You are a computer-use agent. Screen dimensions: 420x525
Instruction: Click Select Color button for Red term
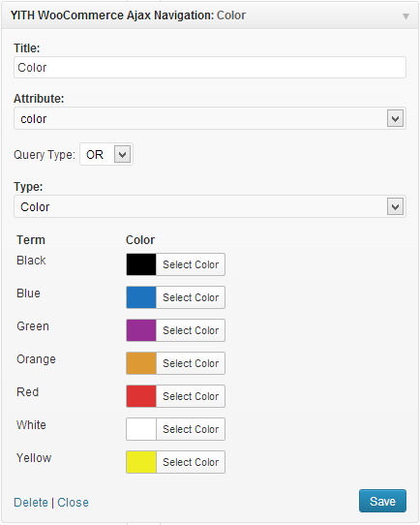(191, 396)
